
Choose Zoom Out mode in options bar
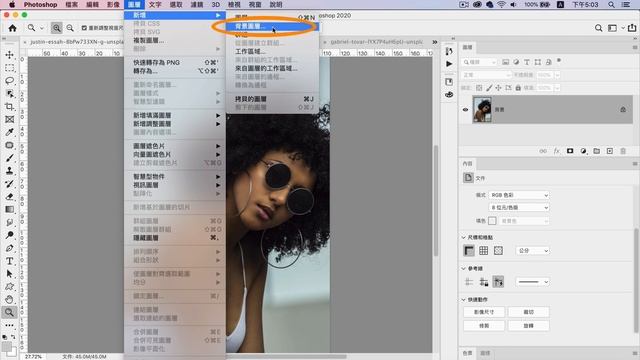pyautogui.click(x=70, y=28)
